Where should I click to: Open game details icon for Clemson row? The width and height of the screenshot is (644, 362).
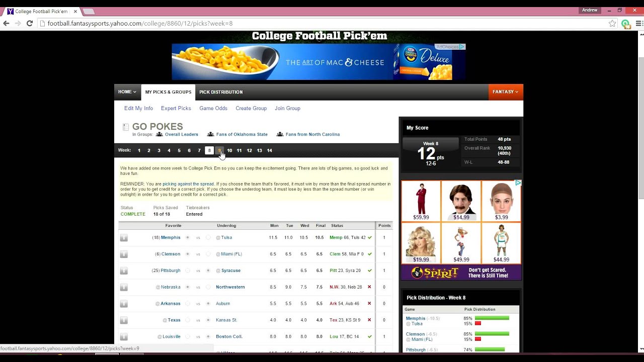pos(124,254)
